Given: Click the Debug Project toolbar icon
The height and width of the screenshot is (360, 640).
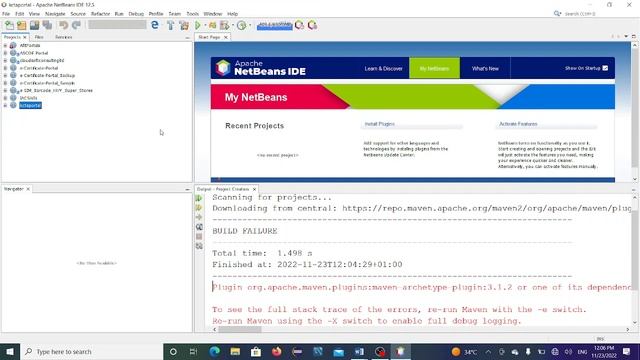Looking at the screenshot, I should pyautogui.click(x=212, y=25).
